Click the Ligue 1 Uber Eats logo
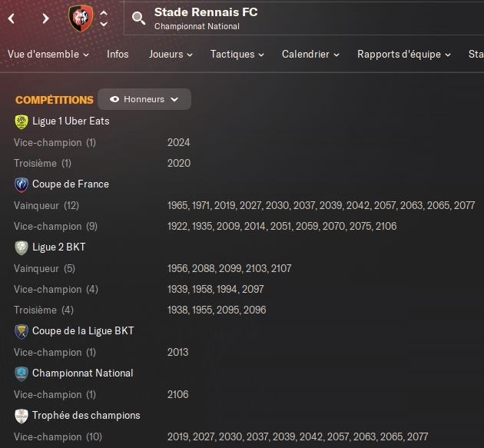The height and width of the screenshot is (448, 484). [21, 121]
